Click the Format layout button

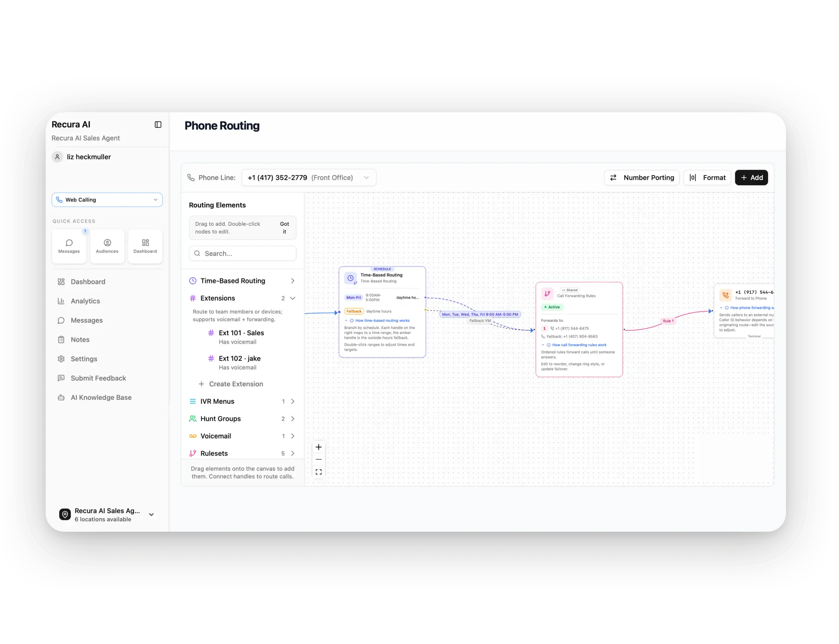pyautogui.click(x=707, y=178)
